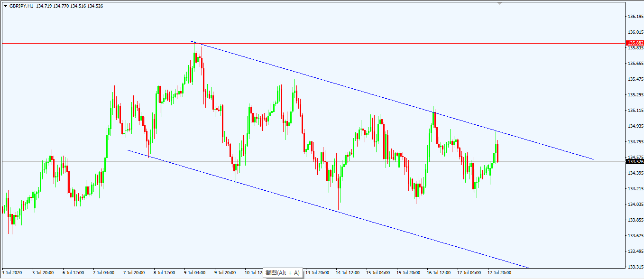The width and height of the screenshot is (644, 279).
Task: Click the 14 Jul 12:00 time label
Action: 348,273
